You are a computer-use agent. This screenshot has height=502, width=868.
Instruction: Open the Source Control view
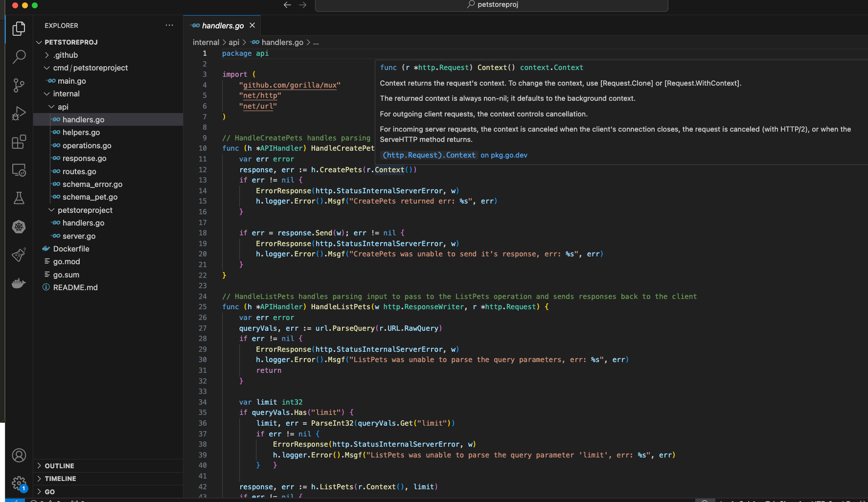pyautogui.click(x=19, y=85)
